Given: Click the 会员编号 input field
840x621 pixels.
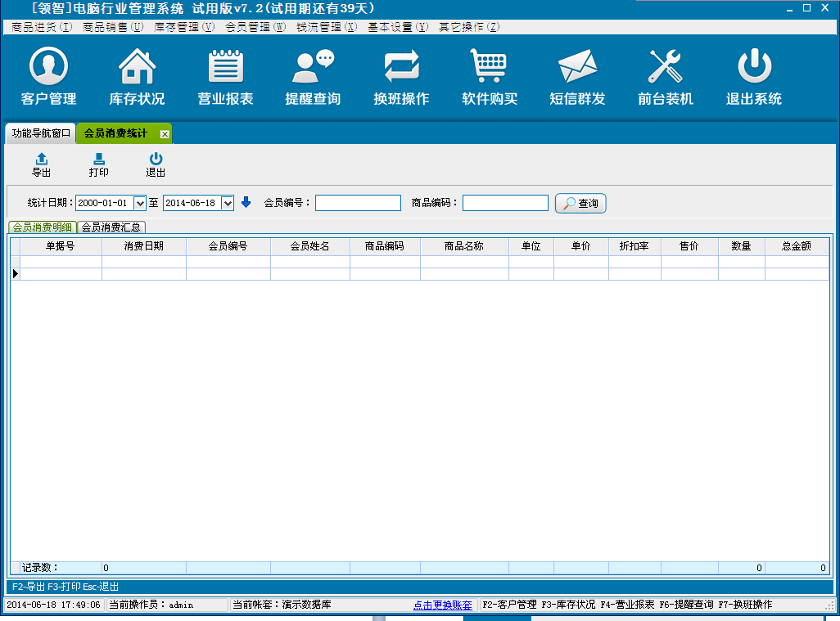Looking at the screenshot, I should [x=358, y=203].
